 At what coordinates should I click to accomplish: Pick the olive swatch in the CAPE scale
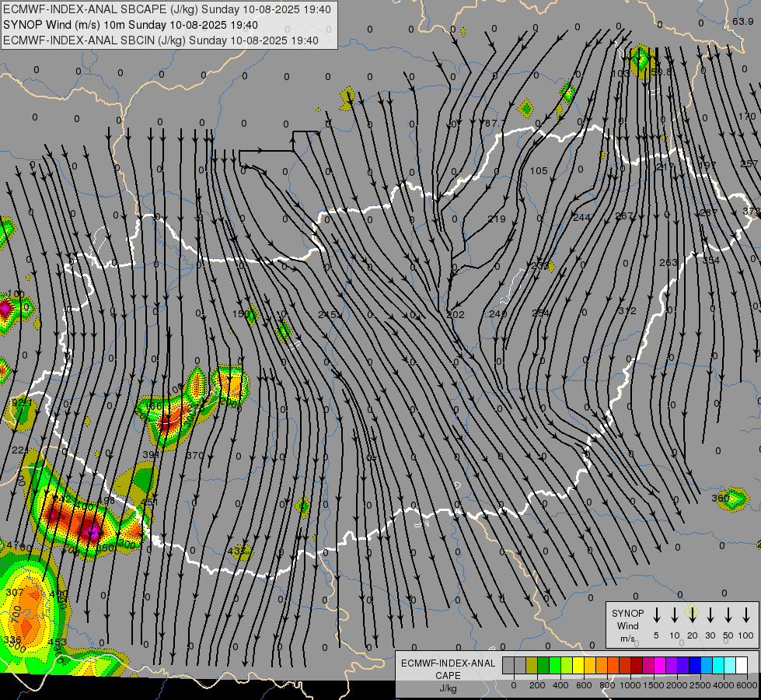coord(532,665)
